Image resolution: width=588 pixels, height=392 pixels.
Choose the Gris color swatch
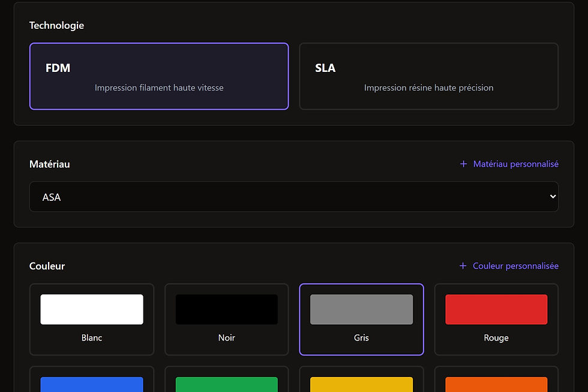[361, 319]
